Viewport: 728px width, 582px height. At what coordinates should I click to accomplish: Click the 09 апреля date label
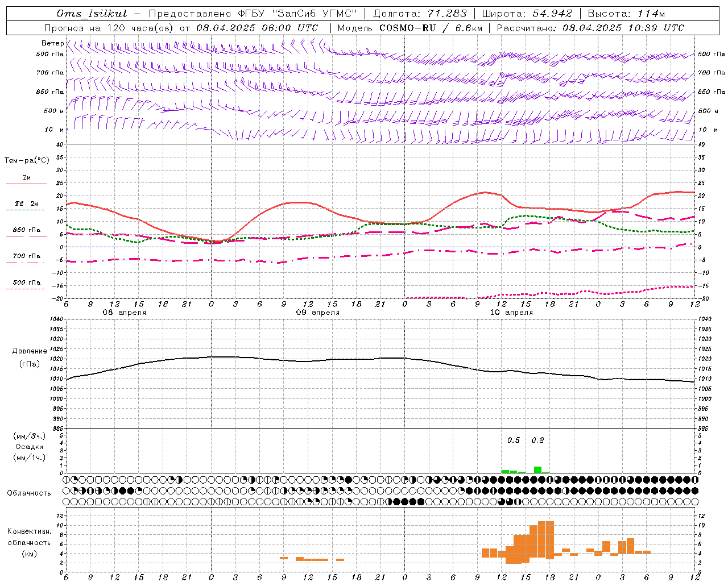[x=318, y=313]
